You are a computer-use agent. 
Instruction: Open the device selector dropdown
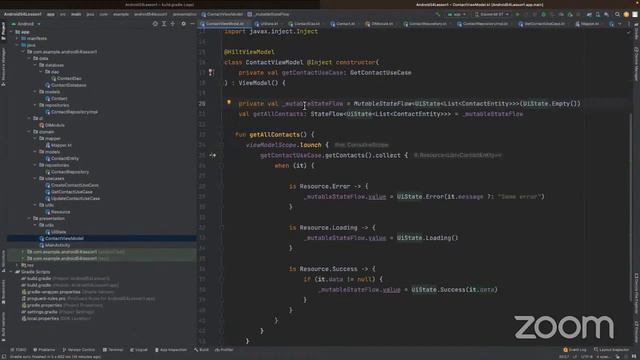coord(492,14)
